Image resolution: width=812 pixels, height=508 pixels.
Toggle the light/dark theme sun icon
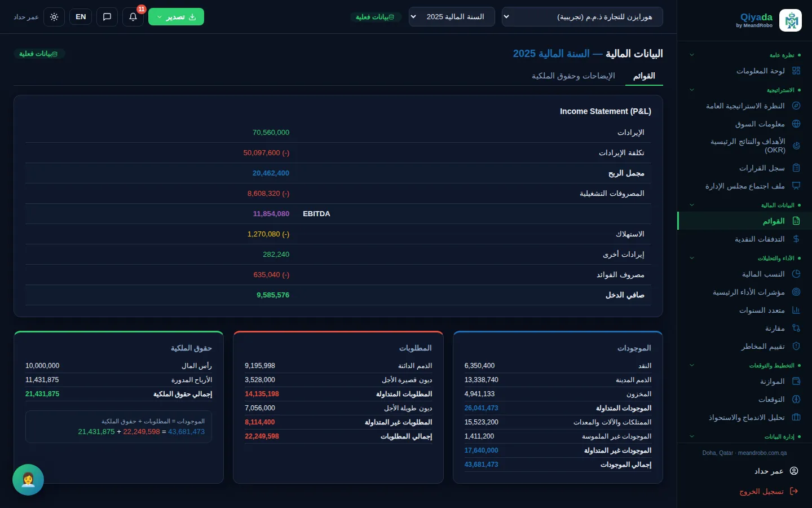pyautogui.click(x=54, y=17)
